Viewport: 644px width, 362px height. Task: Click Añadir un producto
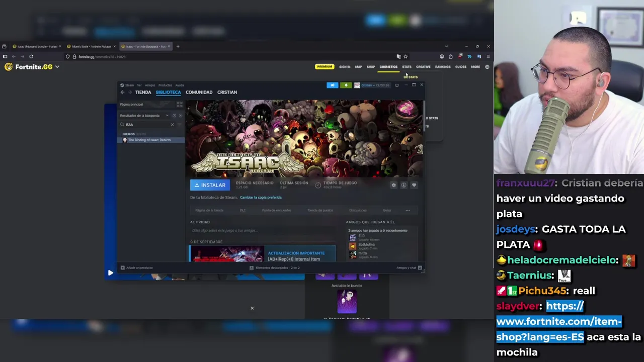click(x=136, y=267)
